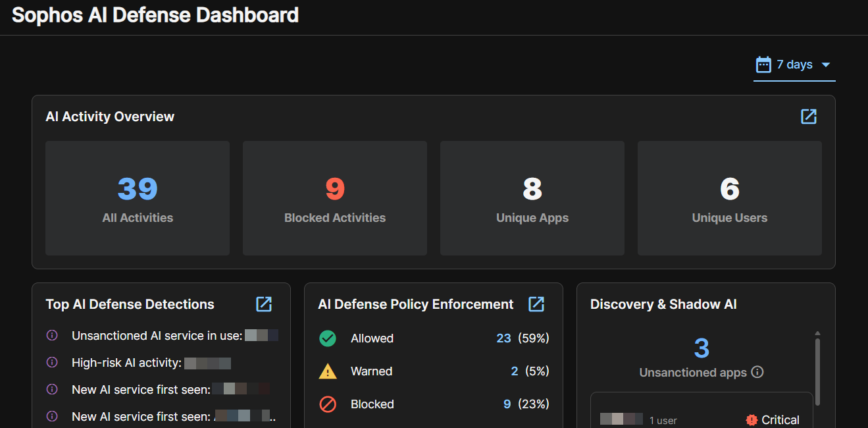Click the green Allowed checkmark icon
This screenshot has height=428, width=868.
[x=328, y=338]
